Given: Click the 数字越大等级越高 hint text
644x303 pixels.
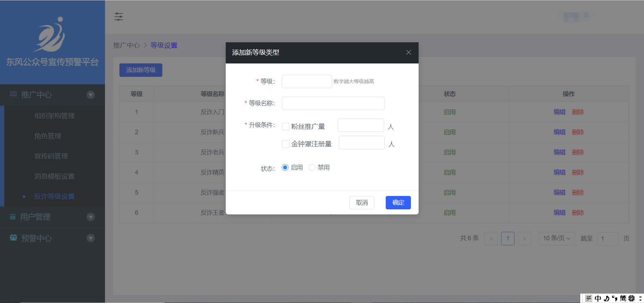Looking at the screenshot, I should point(354,82).
